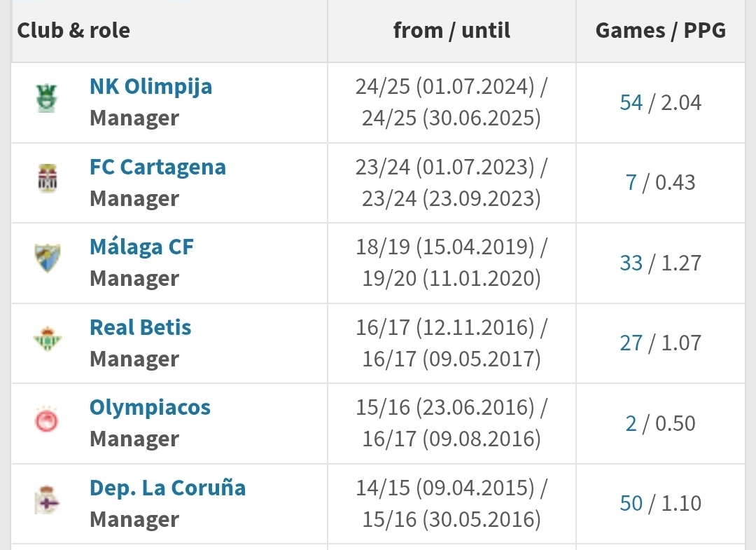Open the NK Olimpija club link
Viewport: 756px width, 550px height.
click(151, 88)
